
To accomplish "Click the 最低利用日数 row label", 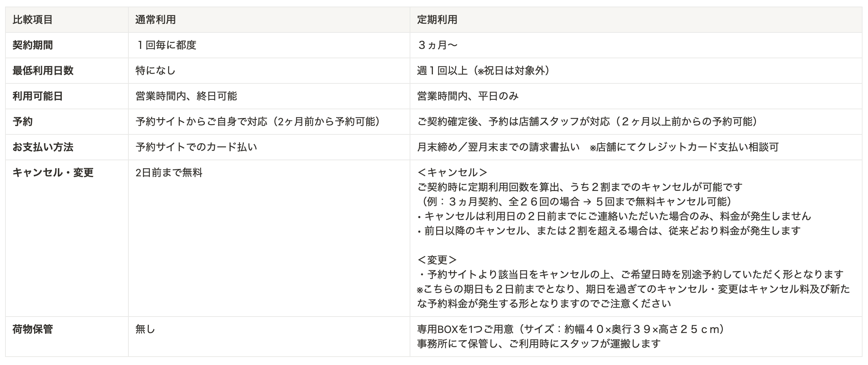I will click(43, 71).
